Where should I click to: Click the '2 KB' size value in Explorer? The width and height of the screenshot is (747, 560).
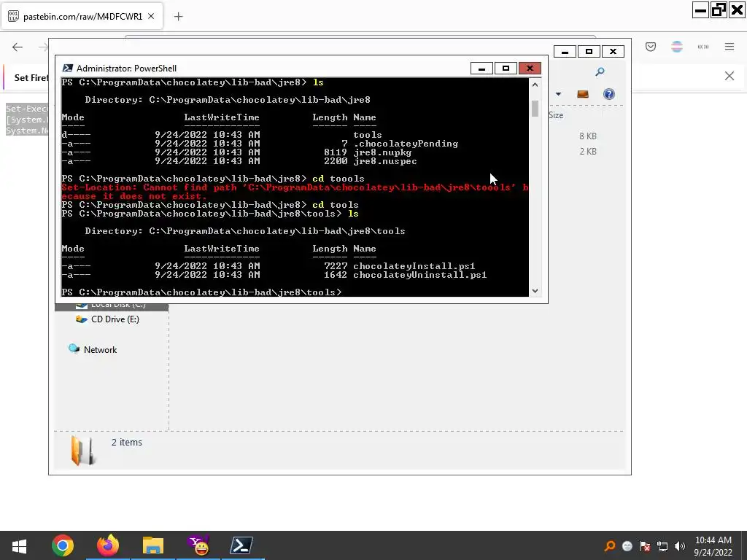[588, 152]
